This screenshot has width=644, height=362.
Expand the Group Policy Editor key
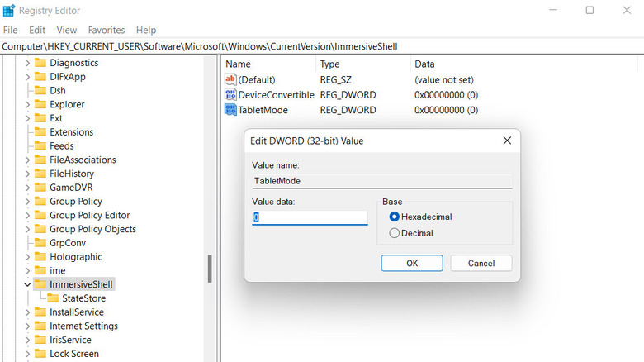[x=27, y=215]
